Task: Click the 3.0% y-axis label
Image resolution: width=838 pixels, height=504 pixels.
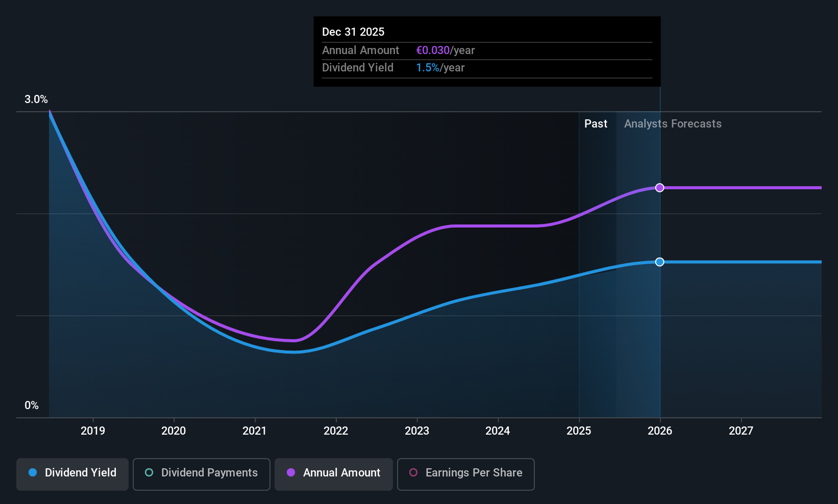Action: [36, 99]
